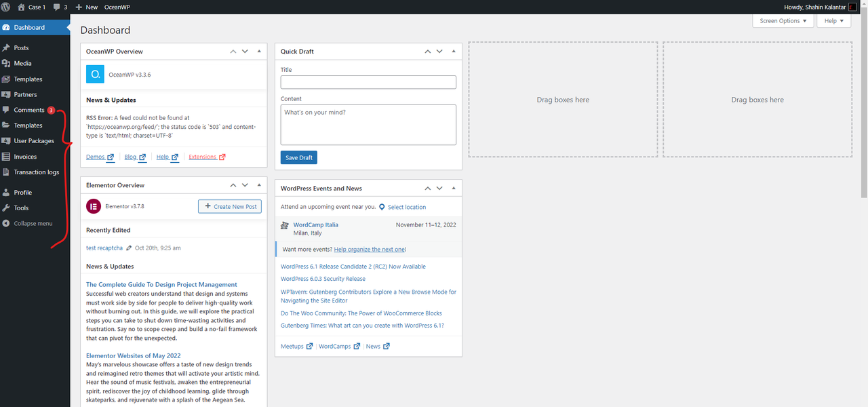Open comments bubble in the admin bar
Image resolution: width=868 pixels, height=407 pixels.
(60, 7)
